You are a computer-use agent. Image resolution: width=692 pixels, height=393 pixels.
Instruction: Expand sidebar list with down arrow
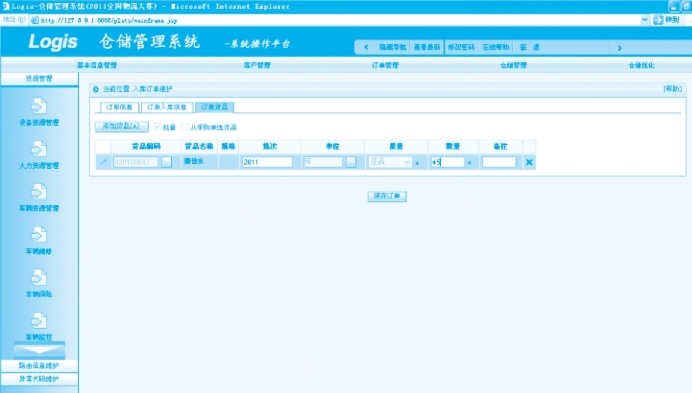pyautogui.click(x=39, y=350)
